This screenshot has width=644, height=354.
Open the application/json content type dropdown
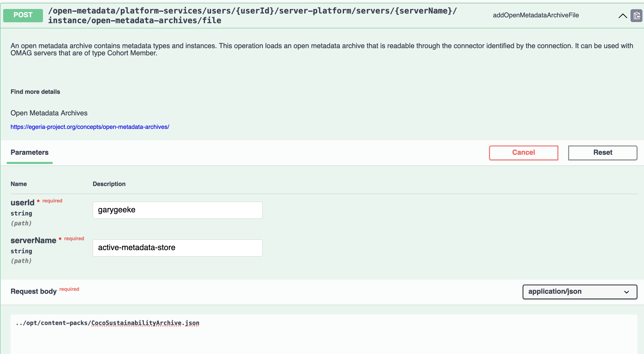pos(579,291)
